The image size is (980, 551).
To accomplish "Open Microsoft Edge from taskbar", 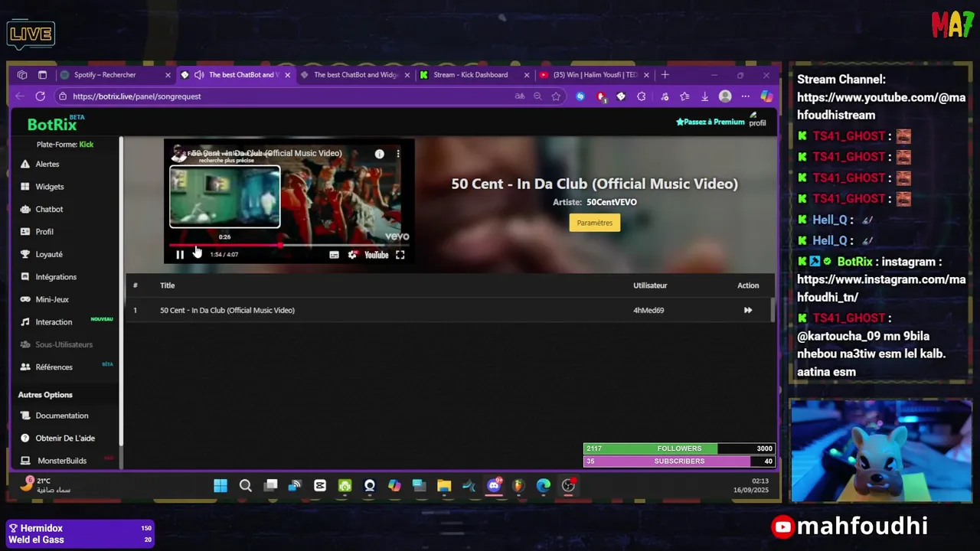I will 543,485.
